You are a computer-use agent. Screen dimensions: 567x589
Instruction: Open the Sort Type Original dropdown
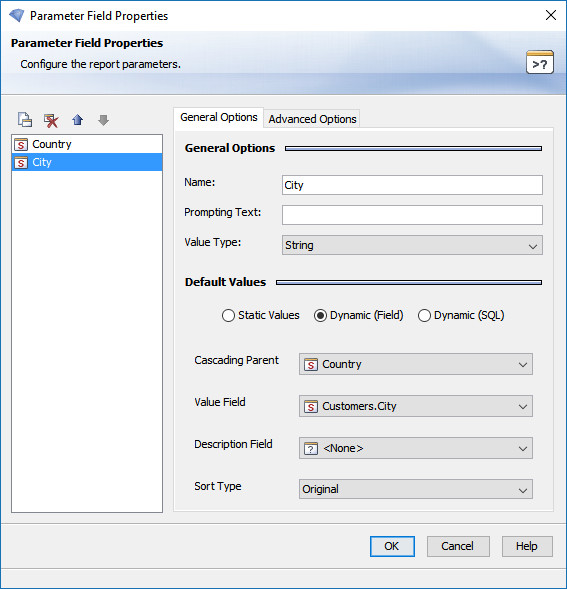point(416,489)
